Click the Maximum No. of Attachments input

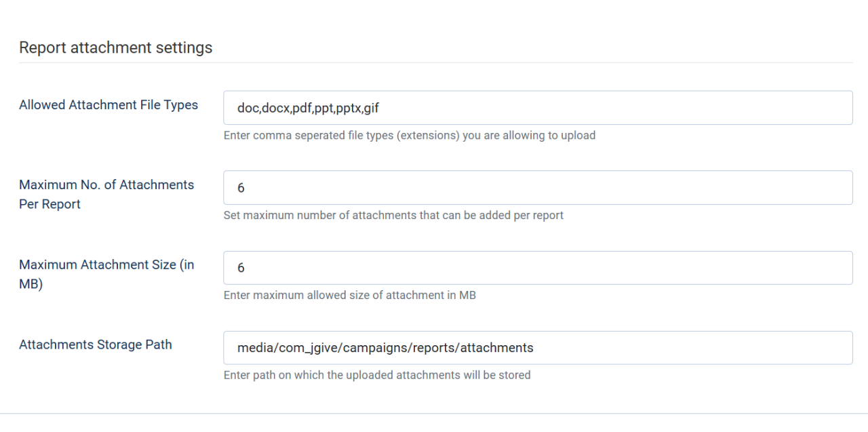tap(538, 188)
